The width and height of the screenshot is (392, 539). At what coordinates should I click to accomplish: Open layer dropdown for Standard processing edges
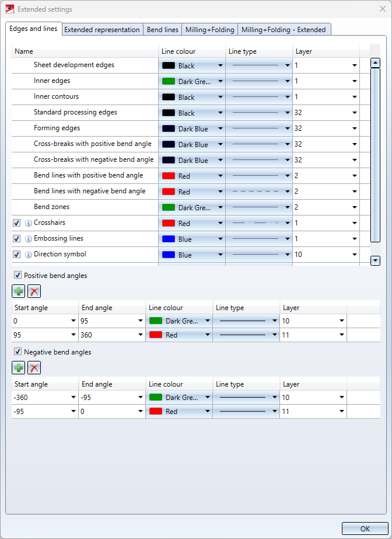point(355,113)
